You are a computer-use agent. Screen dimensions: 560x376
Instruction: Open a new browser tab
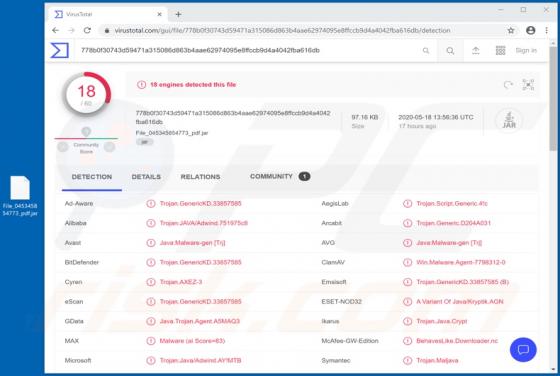178,14
